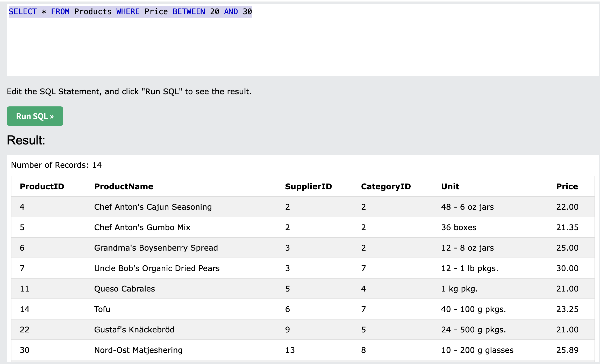Click the Number of Records text
This screenshot has height=364, width=600.
(56, 165)
